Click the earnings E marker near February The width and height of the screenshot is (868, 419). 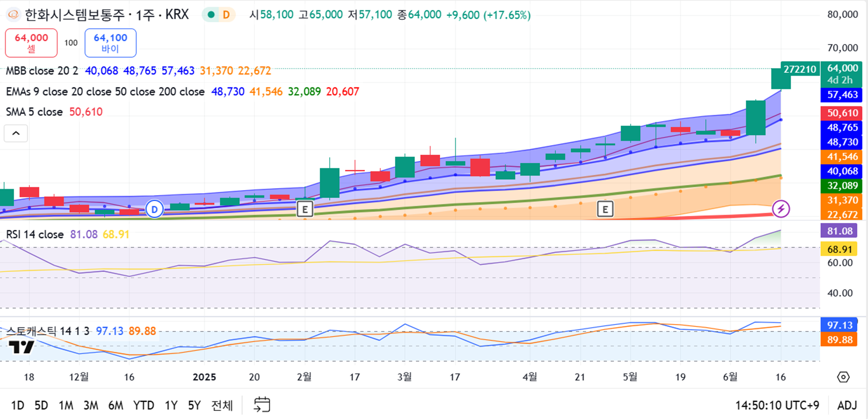click(305, 209)
